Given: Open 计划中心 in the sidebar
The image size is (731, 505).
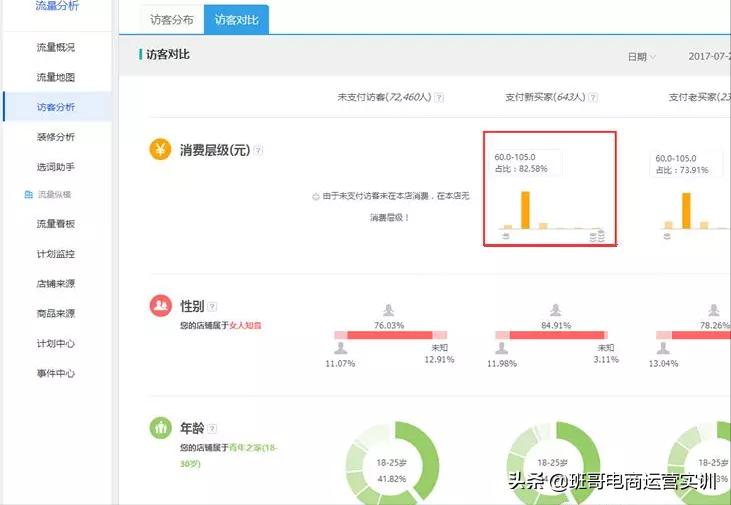Looking at the screenshot, I should pyautogui.click(x=55, y=343).
